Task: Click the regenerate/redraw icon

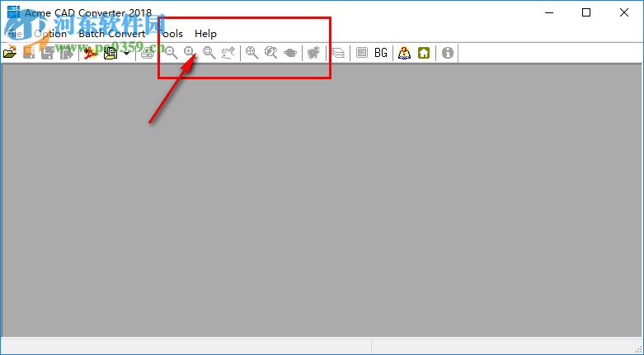Action: (314, 53)
